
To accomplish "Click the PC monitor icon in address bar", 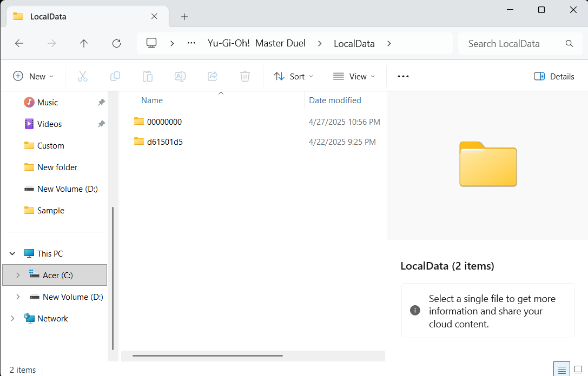I will pos(151,43).
